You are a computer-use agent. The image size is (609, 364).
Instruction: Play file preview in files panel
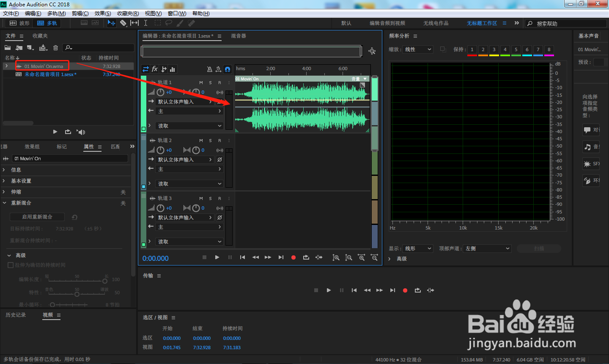[55, 132]
